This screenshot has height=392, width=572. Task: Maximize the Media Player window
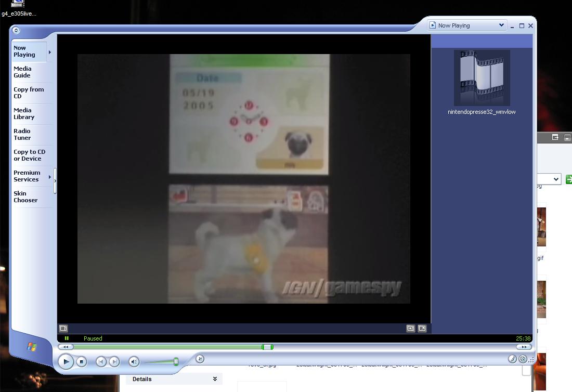click(x=522, y=26)
